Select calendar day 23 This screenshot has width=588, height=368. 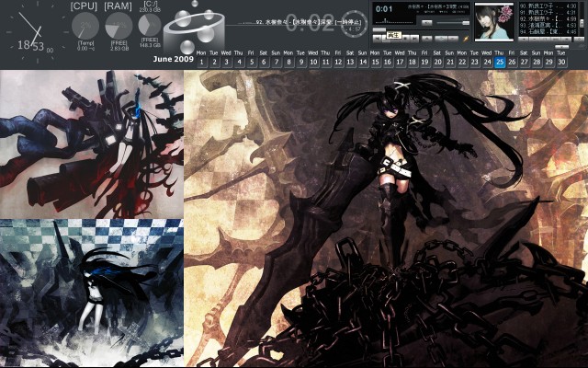click(x=475, y=62)
